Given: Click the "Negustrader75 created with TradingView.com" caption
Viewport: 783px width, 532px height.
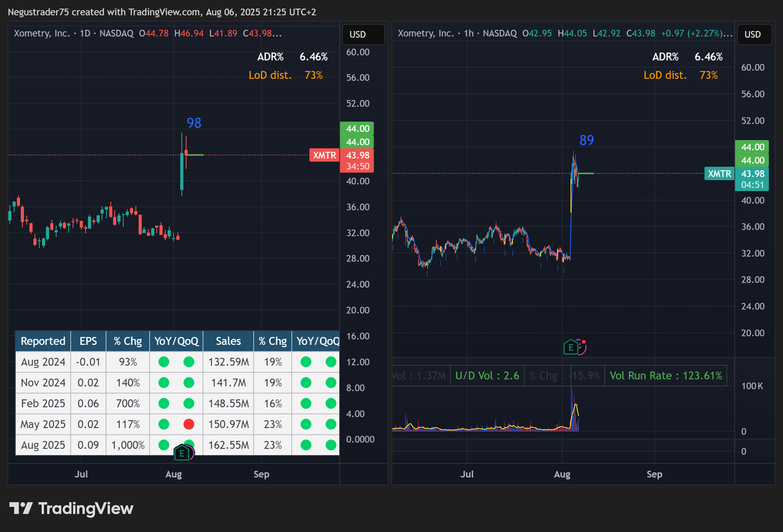Looking at the screenshot, I should 104,12.
